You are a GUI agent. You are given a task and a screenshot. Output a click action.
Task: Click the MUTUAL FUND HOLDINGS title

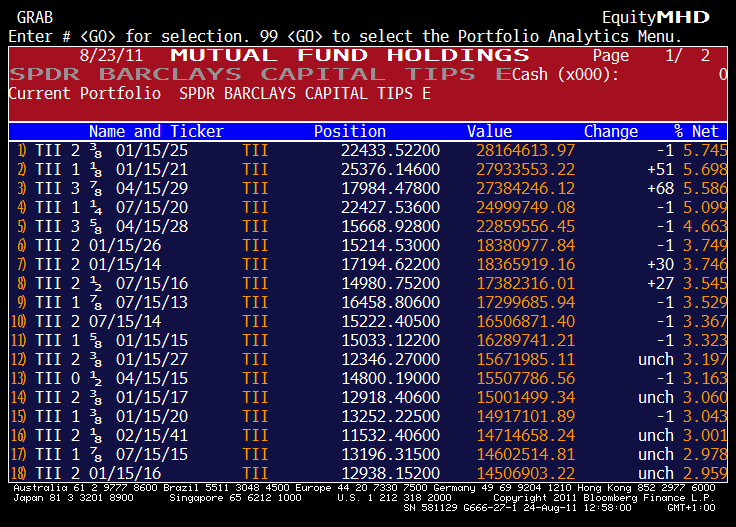[x=350, y=55]
